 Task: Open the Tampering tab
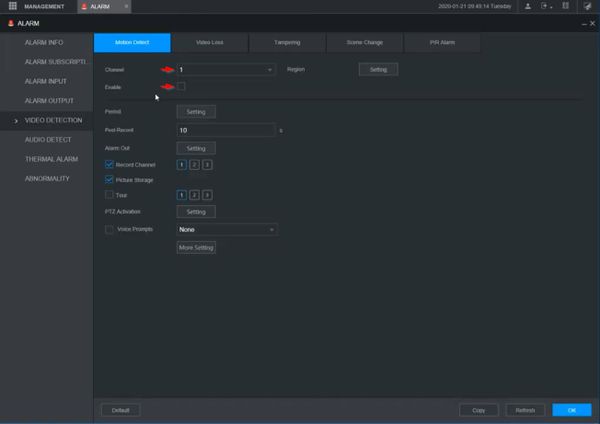pyautogui.click(x=287, y=42)
